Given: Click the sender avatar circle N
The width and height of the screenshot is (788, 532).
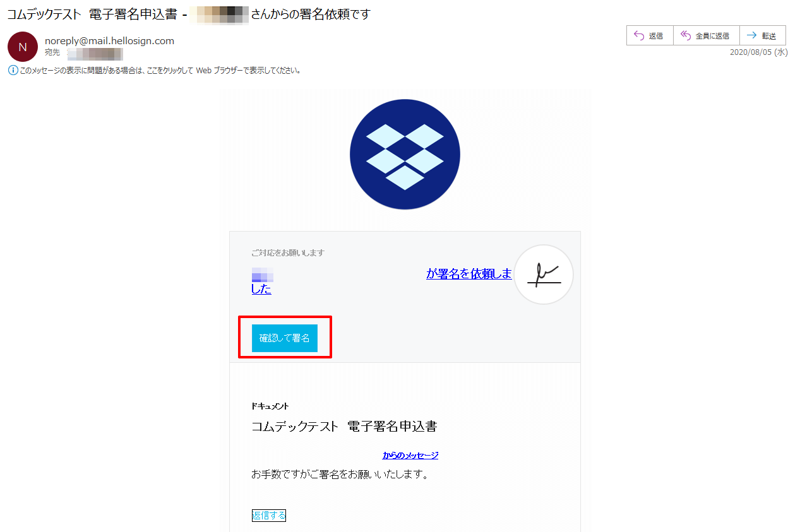Looking at the screenshot, I should click(23, 47).
